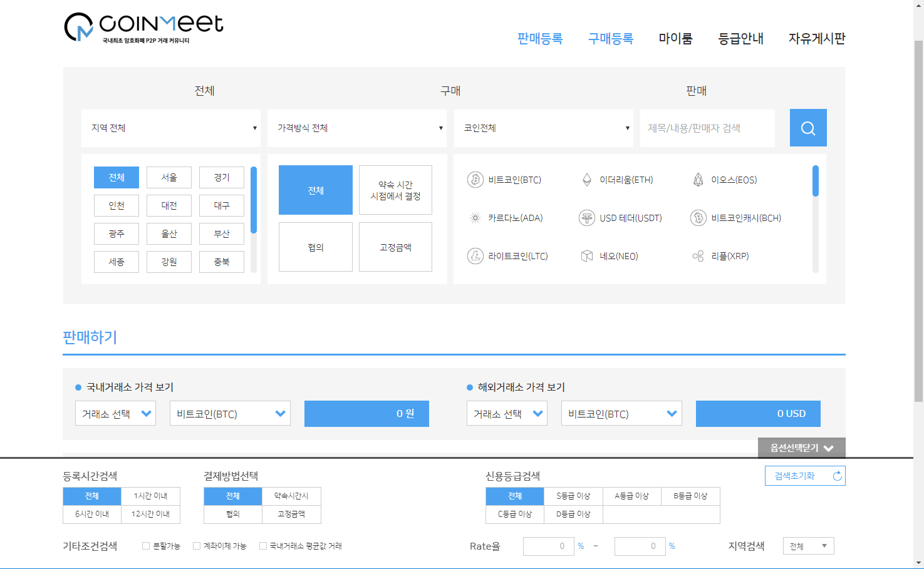Click the 검색초기화 reset button
Image resolution: width=924 pixels, height=569 pixels.
click(x=804, y=476)
